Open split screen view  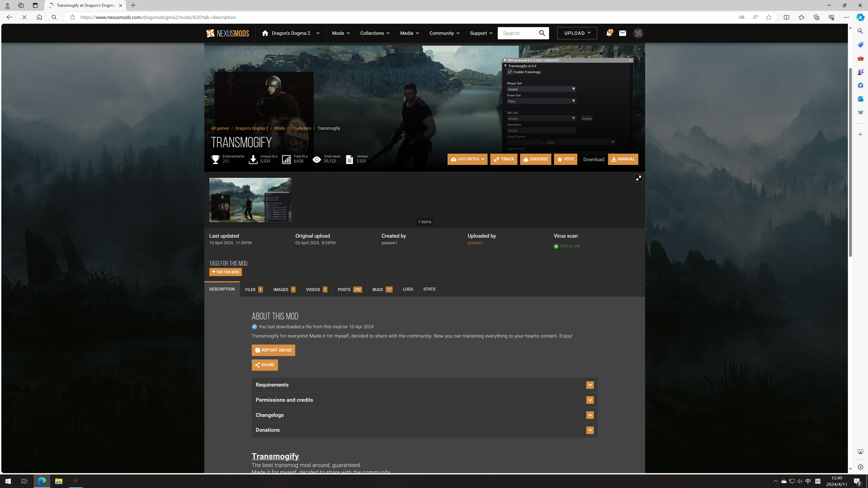click(786, 17)
